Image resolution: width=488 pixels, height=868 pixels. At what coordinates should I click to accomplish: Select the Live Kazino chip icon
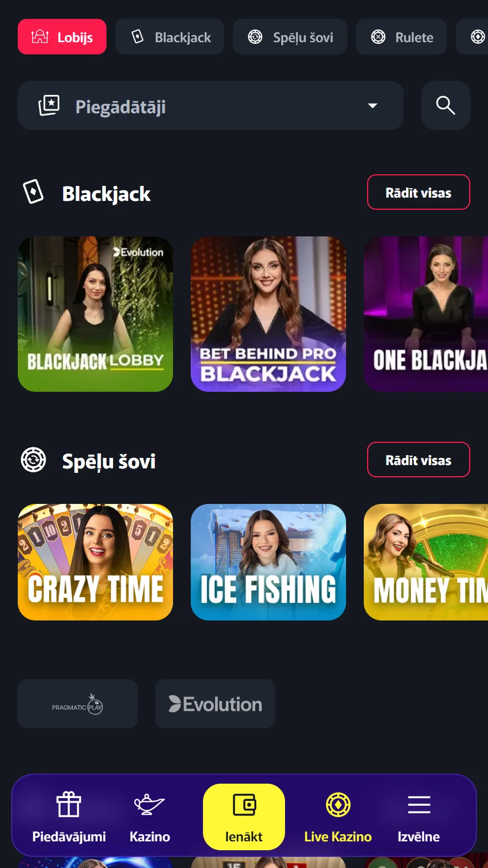coord(338,804)
